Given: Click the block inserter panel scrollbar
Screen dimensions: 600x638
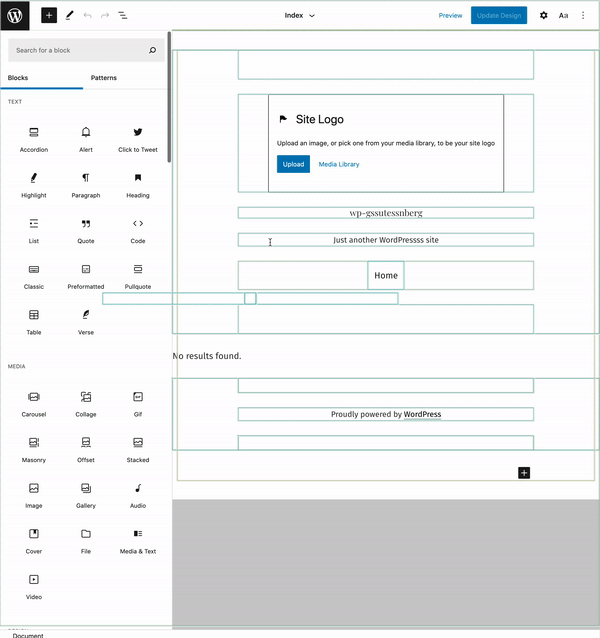Looking at the screenshot, I should pyautogui.click(x=169, y=98).
